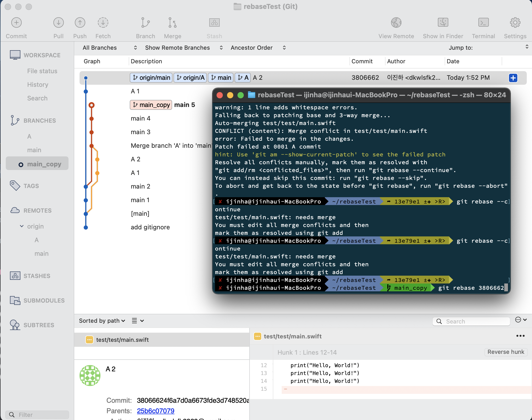Select remote branch main under origin
The image size is (532, 420).
point(42,253)
